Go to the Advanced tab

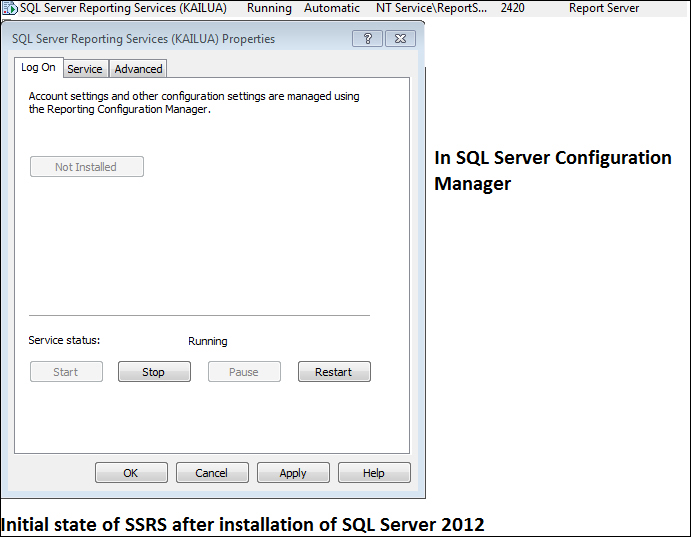pyautogui.click(x=138, y=69)
